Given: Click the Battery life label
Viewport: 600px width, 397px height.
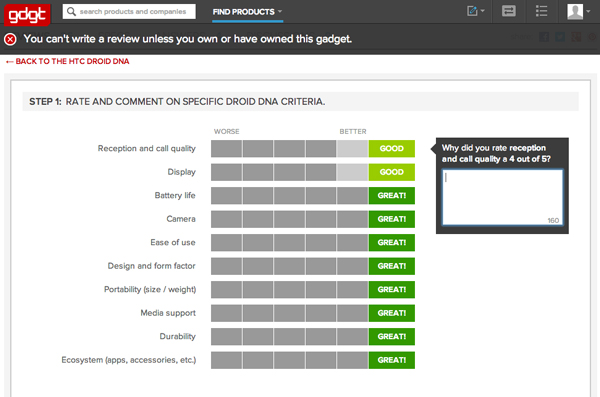Looking at the screenshot, I should (175, 196).
